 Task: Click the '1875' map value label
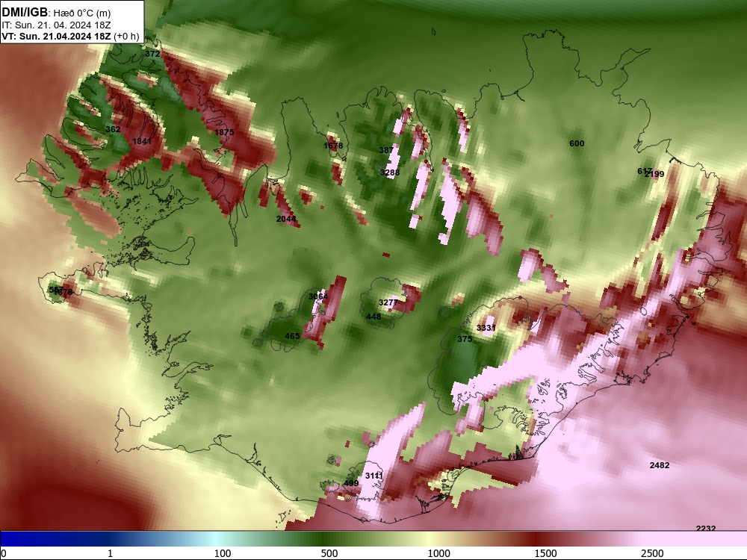(x=224, y=132)
